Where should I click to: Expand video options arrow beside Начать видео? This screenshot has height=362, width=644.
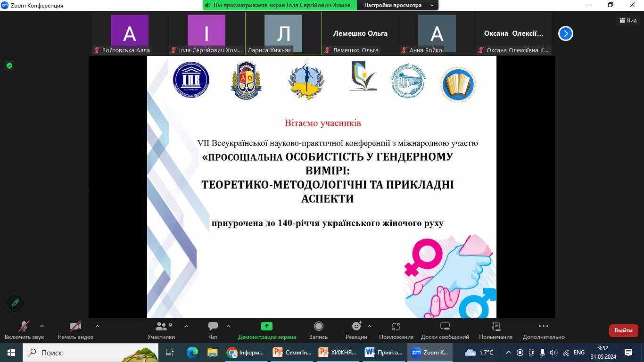tap(98, 326)
